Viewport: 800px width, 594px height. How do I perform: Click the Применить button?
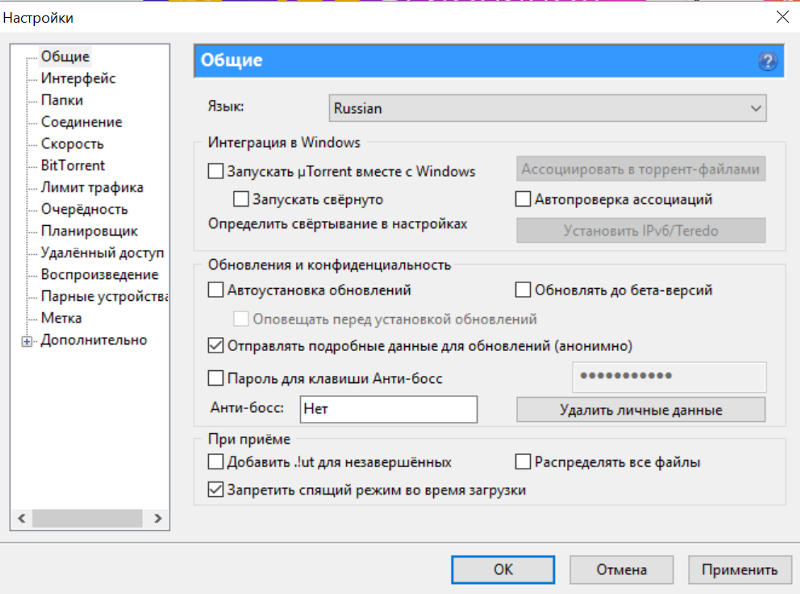tap(739, 570)
